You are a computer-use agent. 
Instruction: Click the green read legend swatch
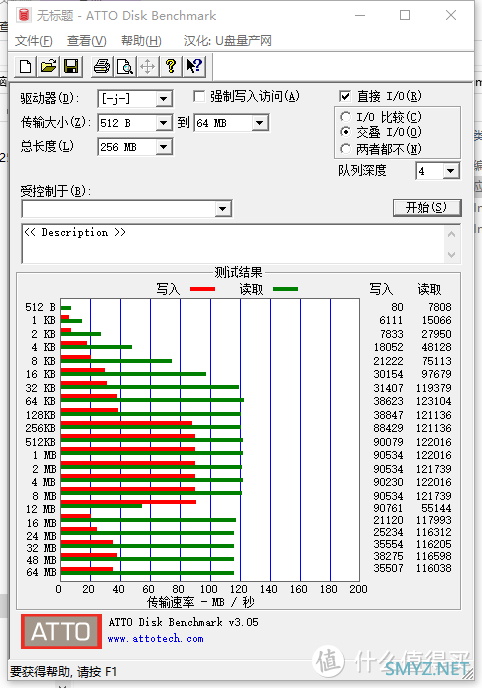pyautogui.click(x=285, y=289)
